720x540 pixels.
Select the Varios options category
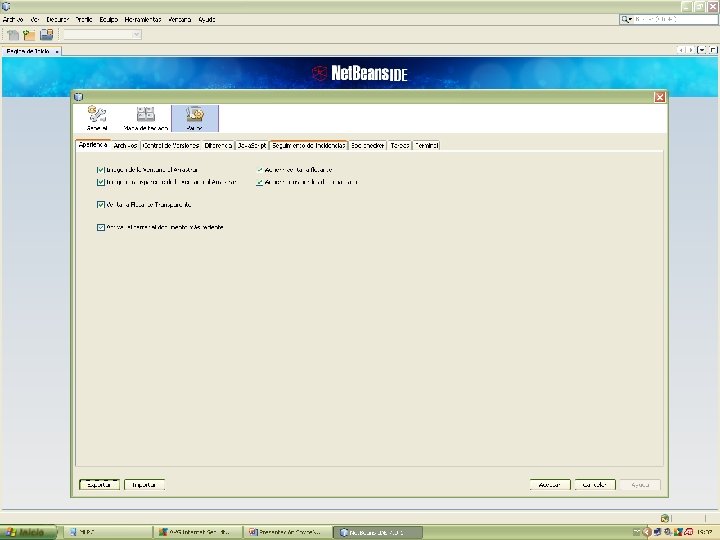point(195,118)
